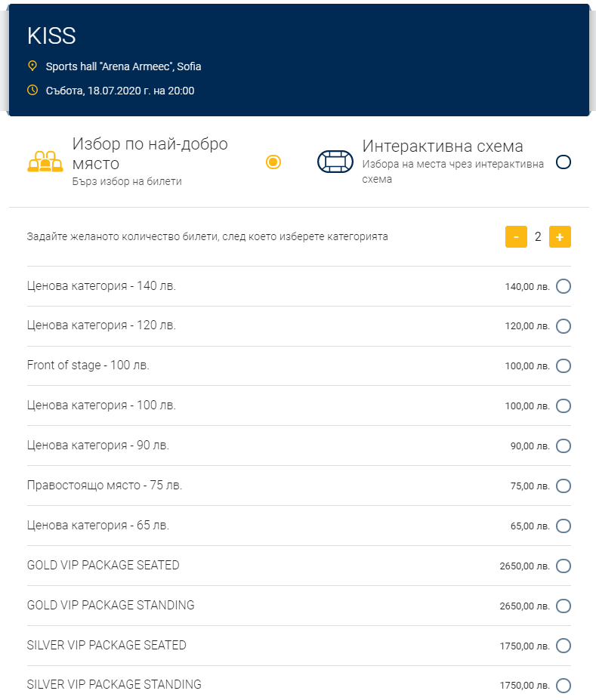Screen dimensions: 596x700
Task: Click the Front of stage - 100 лв. label
Action: [x=88, y=365]
